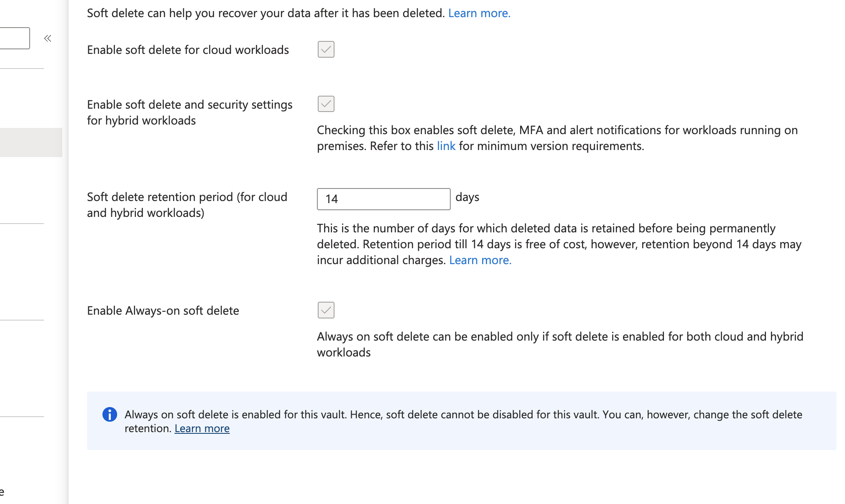845x504 pixels.
Task: Toggle soft delete for cloud workloads checkbox
Action: pyautogui.click(x=326, y=49)
